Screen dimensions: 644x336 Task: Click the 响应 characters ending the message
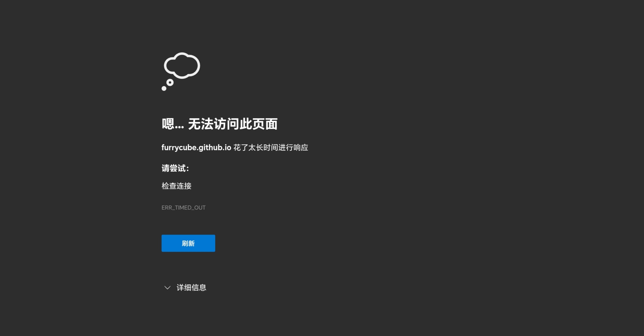coord(301,147)
